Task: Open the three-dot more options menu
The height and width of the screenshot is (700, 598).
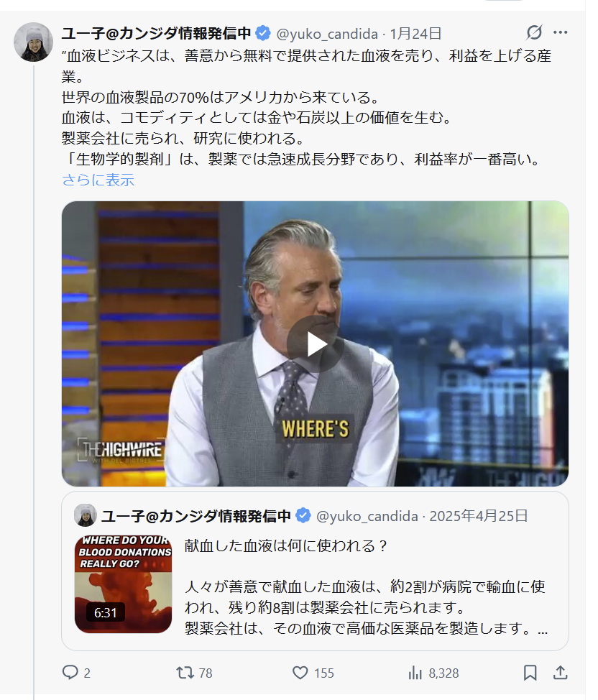Action: (x=560, y=32)
